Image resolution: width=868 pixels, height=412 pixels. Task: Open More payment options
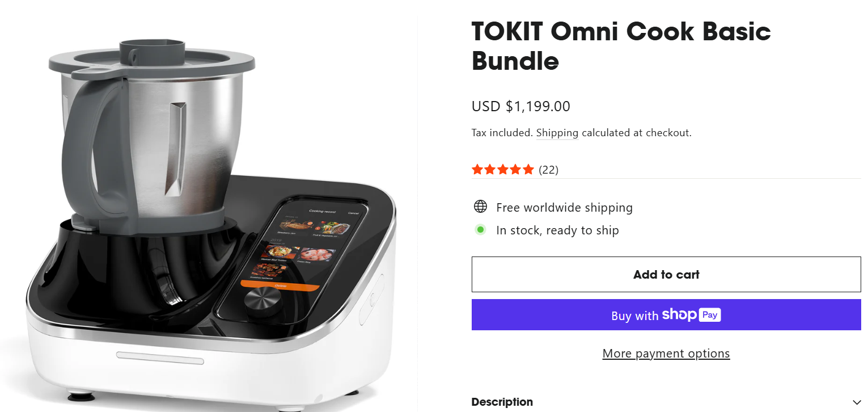point(666,354)
